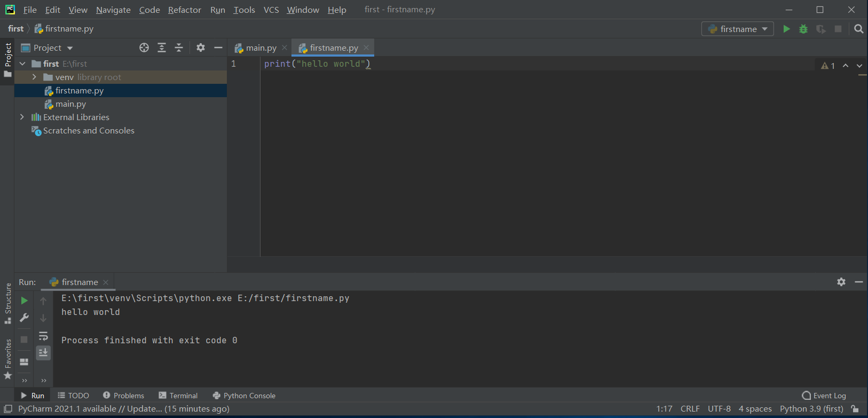Go to previous highlighted error arrow
This screenshot has height=418, width=868.
coord(846,66)
